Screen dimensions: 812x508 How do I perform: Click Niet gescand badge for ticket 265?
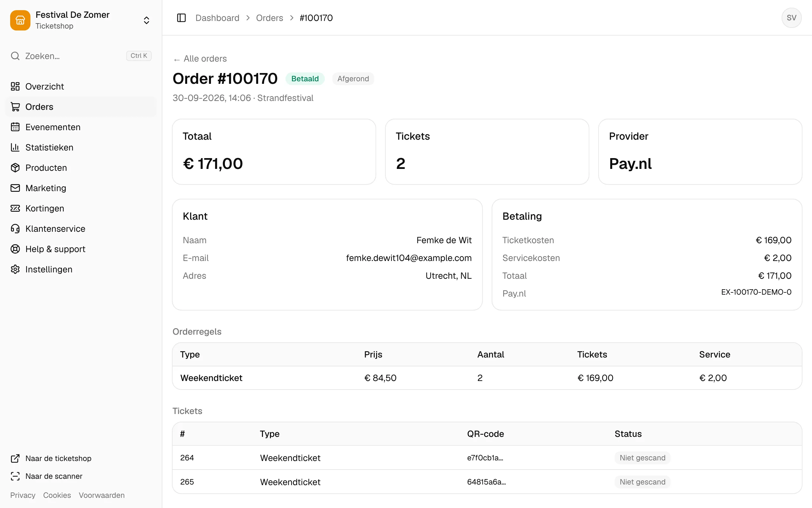pos(642,482)
